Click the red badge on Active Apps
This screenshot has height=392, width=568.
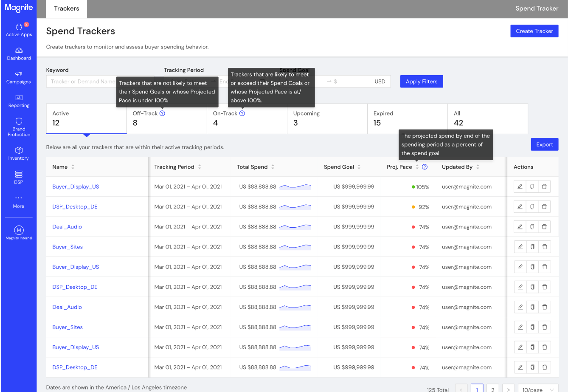click(x=26, y=24)
